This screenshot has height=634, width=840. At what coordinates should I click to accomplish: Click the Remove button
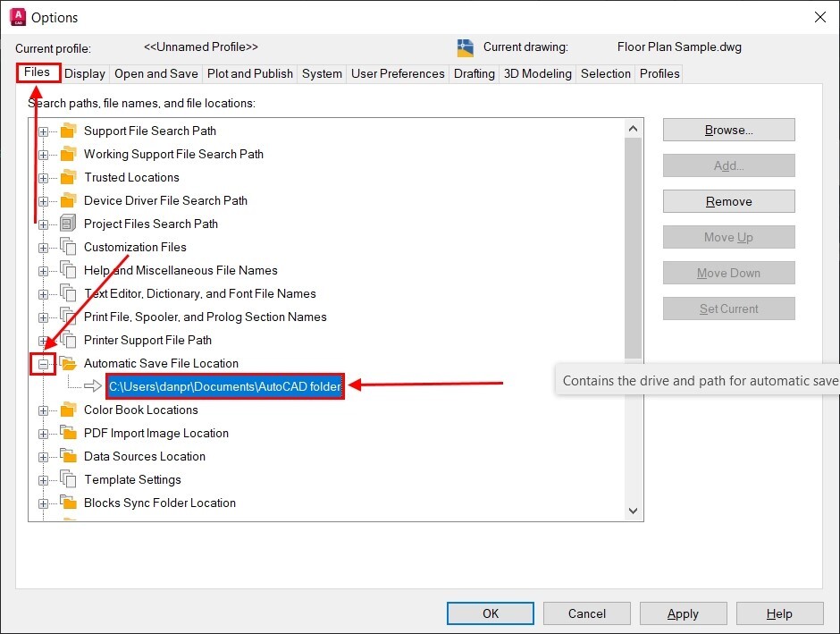(x=728, y=201)
